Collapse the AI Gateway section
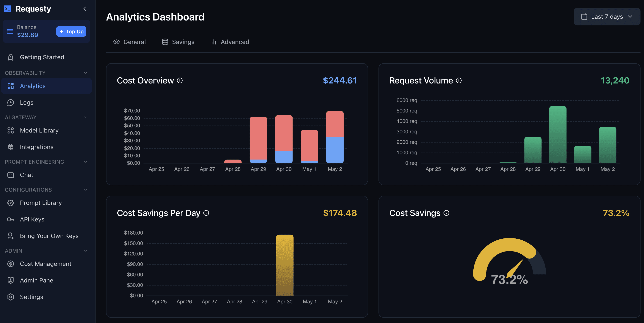The image size is (644, 323). point(86,117)
